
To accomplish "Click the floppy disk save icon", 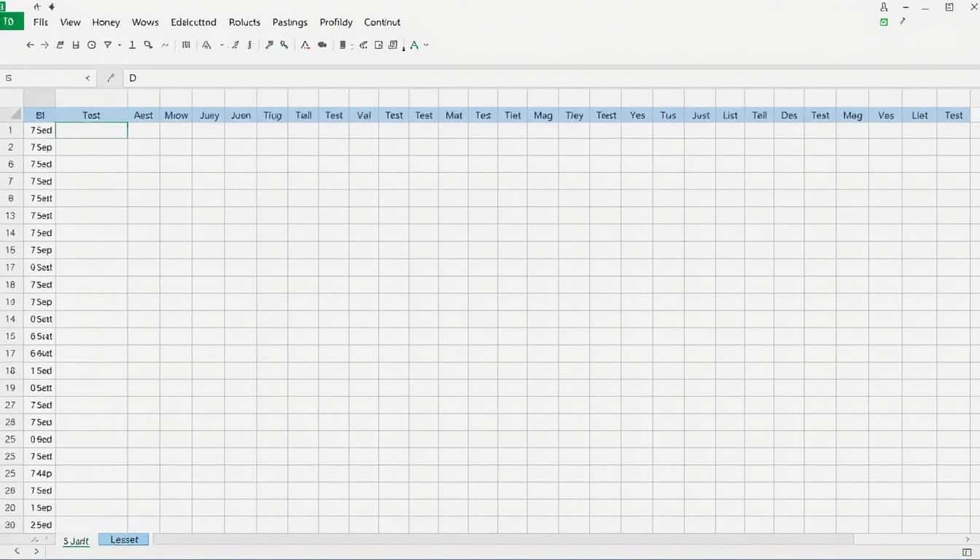I will (x=75, y=45).
